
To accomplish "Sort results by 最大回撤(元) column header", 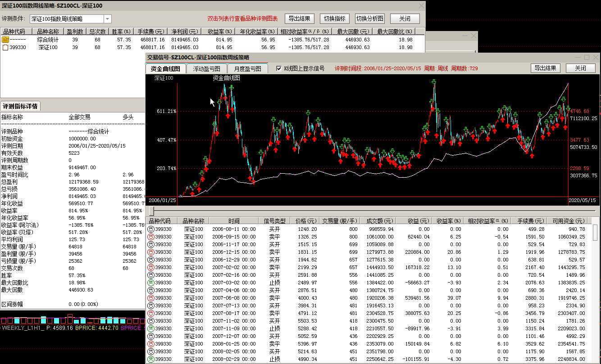I will [x=353, y=31].
